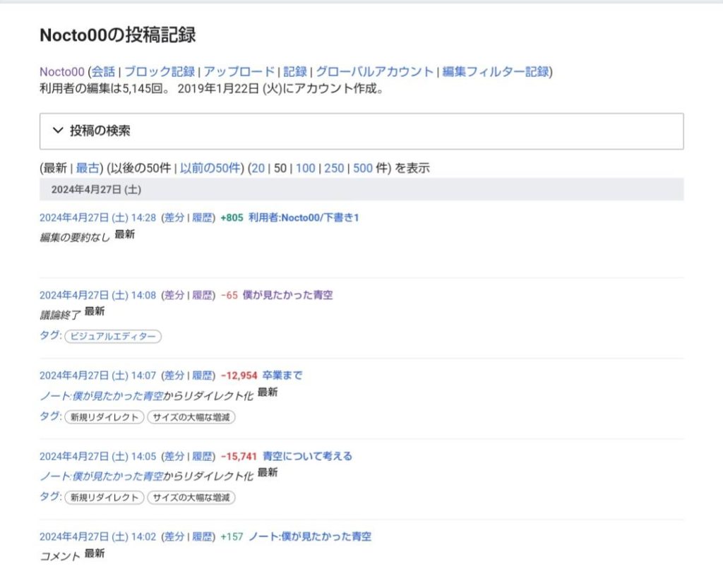
Task: Open the タグ link above ビジュアルエディター
Action: pyautogui.click(x=50, y=335)
